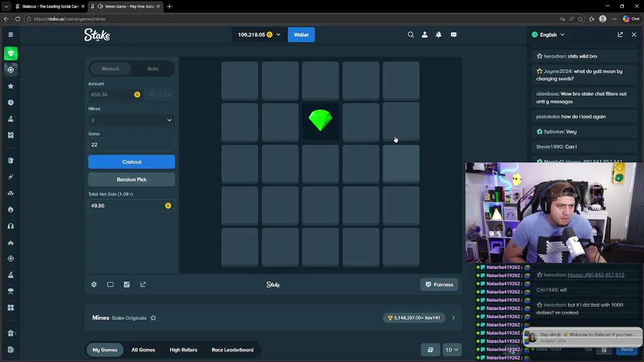The image size is (644, 362).
Task: Toggle the chat bubble icon in header
Action: (454, 35)
